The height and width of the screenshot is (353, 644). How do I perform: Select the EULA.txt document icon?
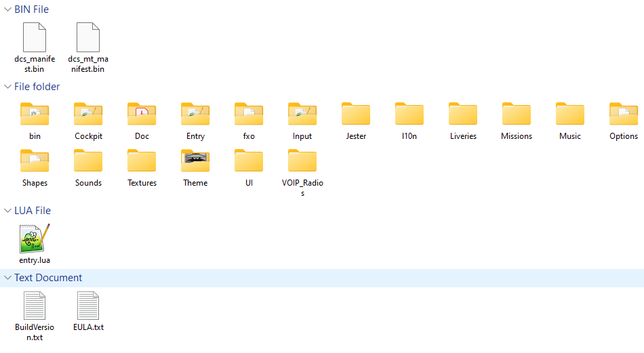click(88, 306)
